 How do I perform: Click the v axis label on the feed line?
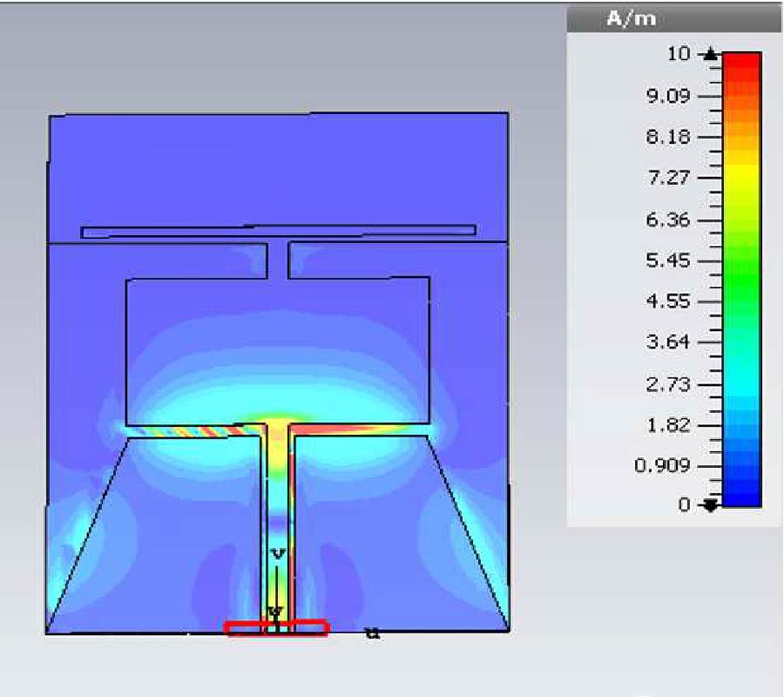tap(278, 554)
